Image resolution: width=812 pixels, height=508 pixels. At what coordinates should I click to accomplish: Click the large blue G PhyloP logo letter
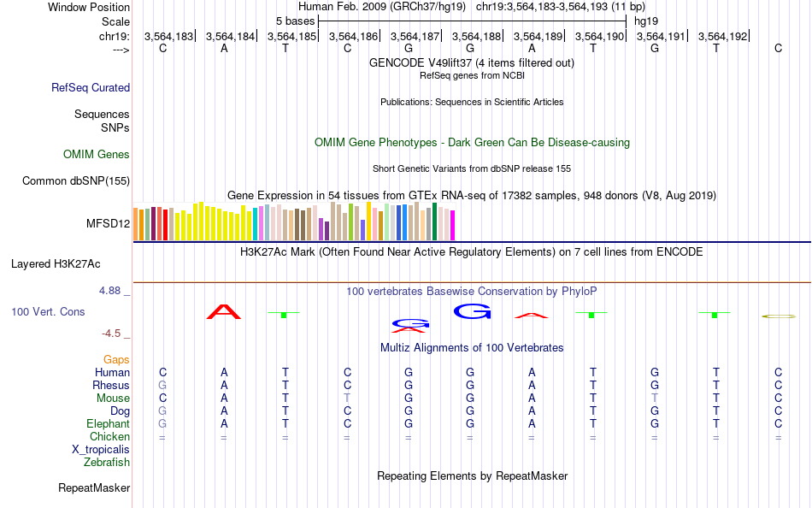[x=472, y=311]
